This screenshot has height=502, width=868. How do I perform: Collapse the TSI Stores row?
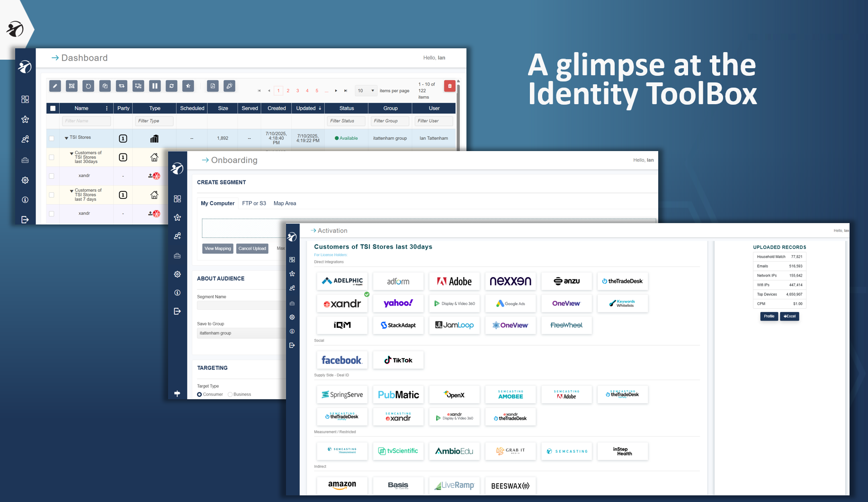[x=66, y=138]
